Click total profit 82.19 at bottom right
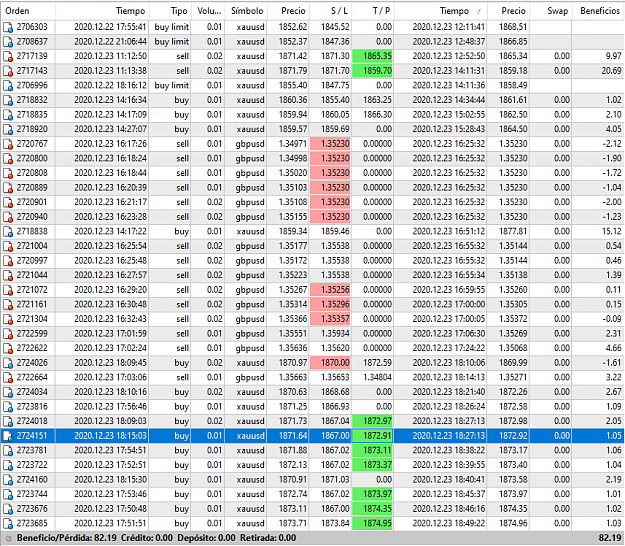The image size is (625, 546). (x=610, y=538)
